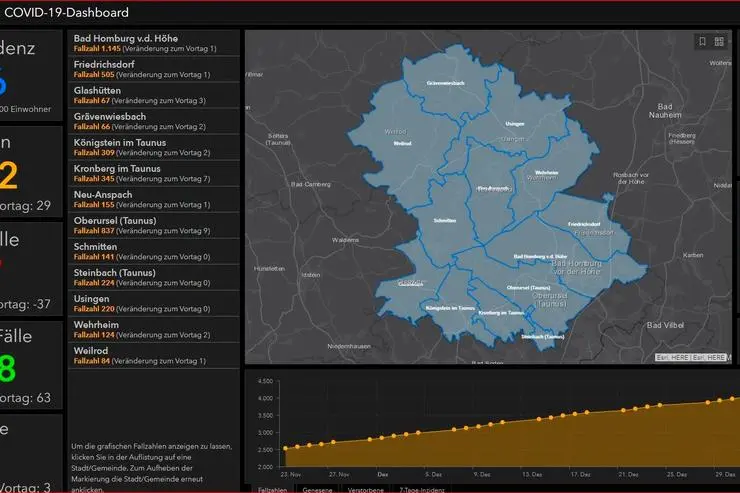Screen dimensions: 740x493
Task: Click the Schmitten region on the map
Action: [445, 219]
